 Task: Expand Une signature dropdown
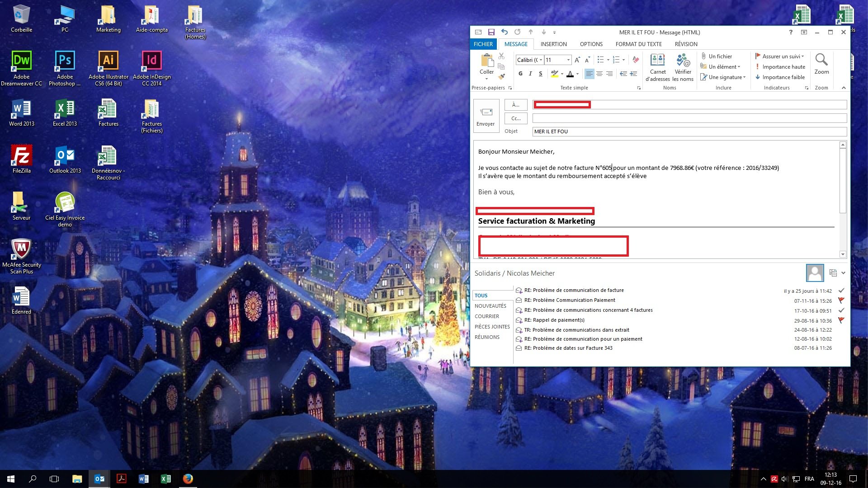click(744, 77)
